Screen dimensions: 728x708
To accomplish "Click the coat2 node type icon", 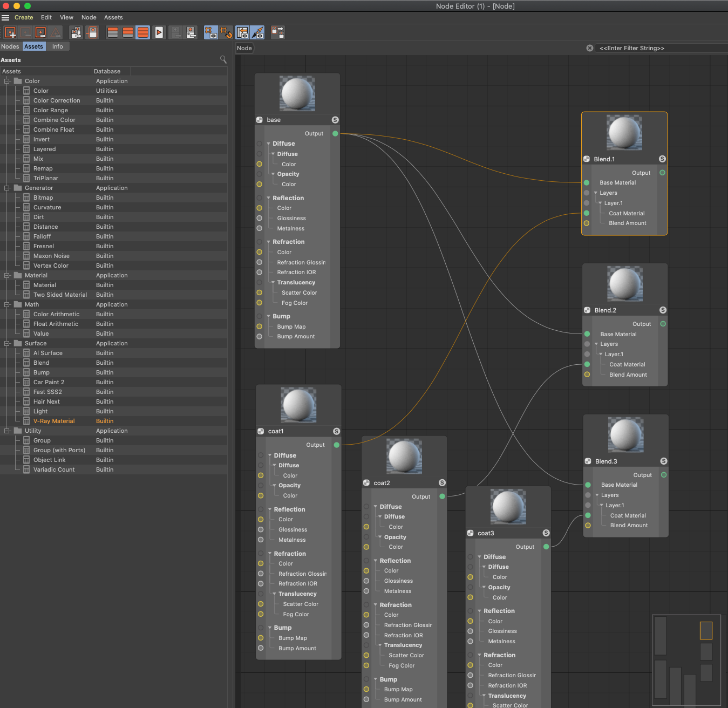I will click(x=366, y=483).
